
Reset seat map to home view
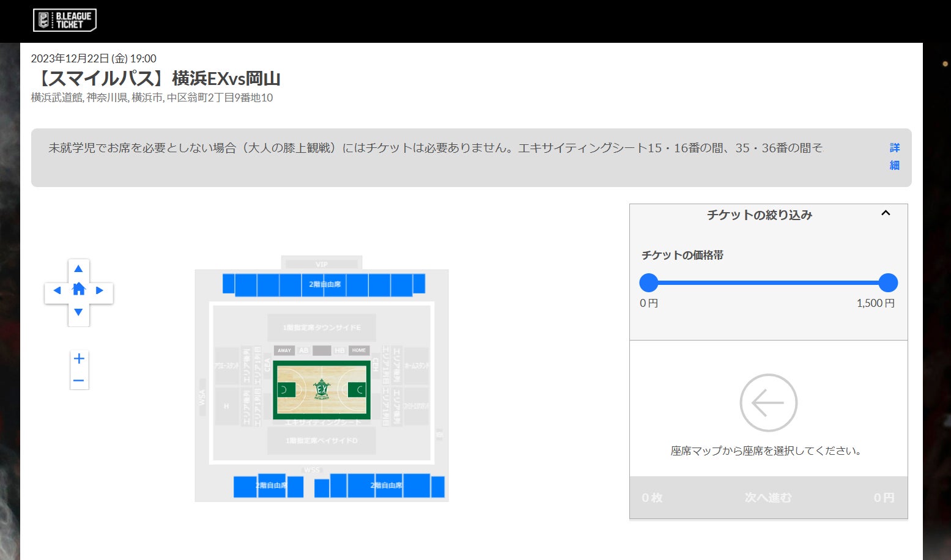pos(78,290)
